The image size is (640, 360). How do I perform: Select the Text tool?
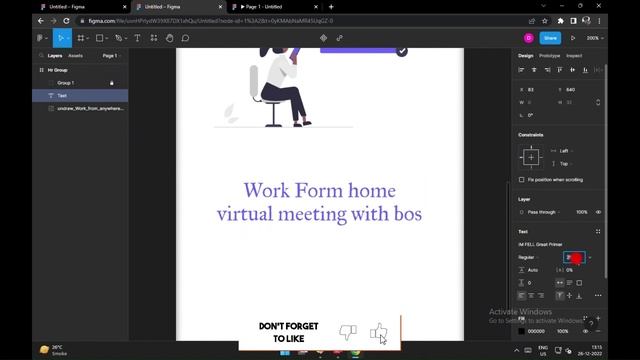click(x=137, y=38)
